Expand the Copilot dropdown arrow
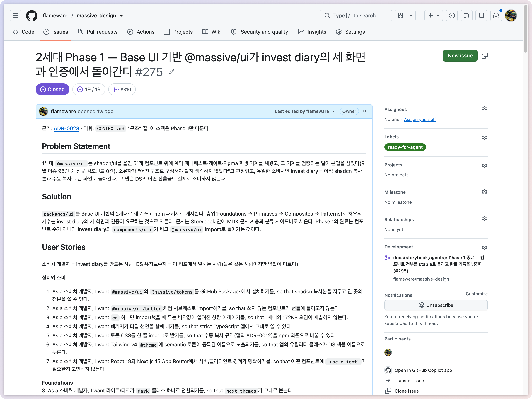The image size is (532, 399). click(411, 16)
